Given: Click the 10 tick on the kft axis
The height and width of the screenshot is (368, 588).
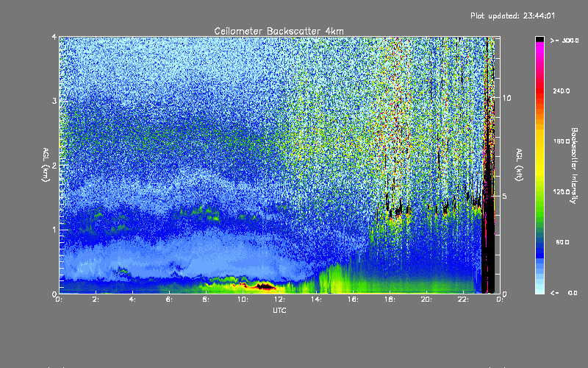Looking at the screenshot, I should (506, 98).
